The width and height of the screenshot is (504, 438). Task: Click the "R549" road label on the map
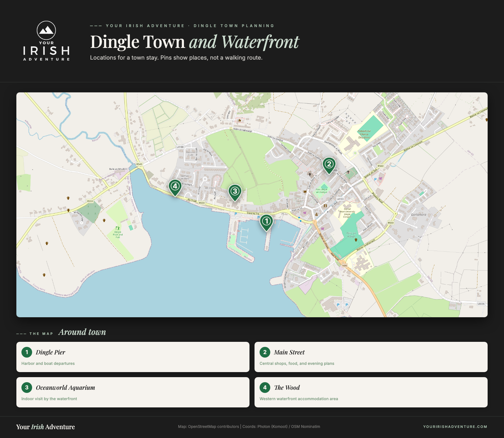click(139, 164)
